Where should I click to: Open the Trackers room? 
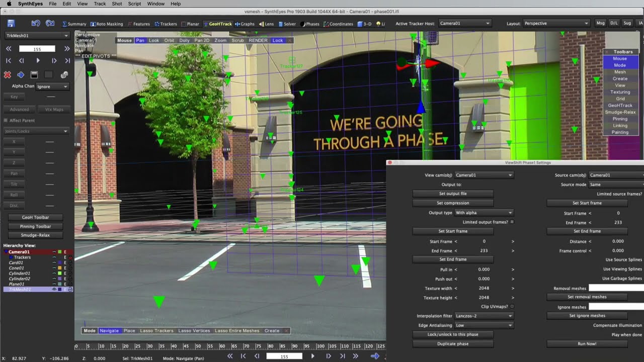point(166,24)
